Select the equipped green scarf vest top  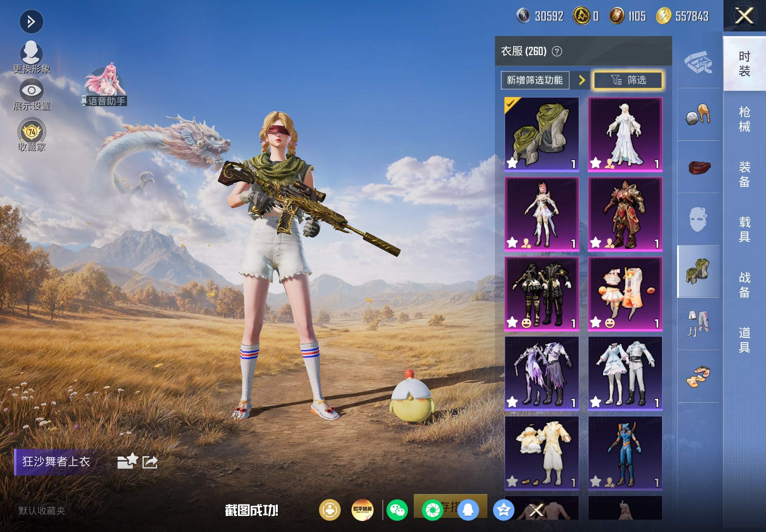coord(542,134)
